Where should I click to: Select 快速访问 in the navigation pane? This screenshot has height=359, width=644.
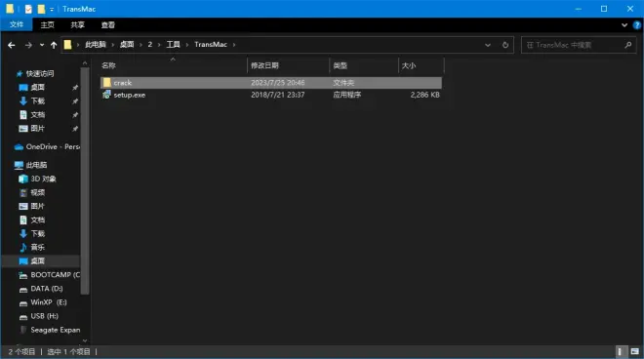click(40, 73)
